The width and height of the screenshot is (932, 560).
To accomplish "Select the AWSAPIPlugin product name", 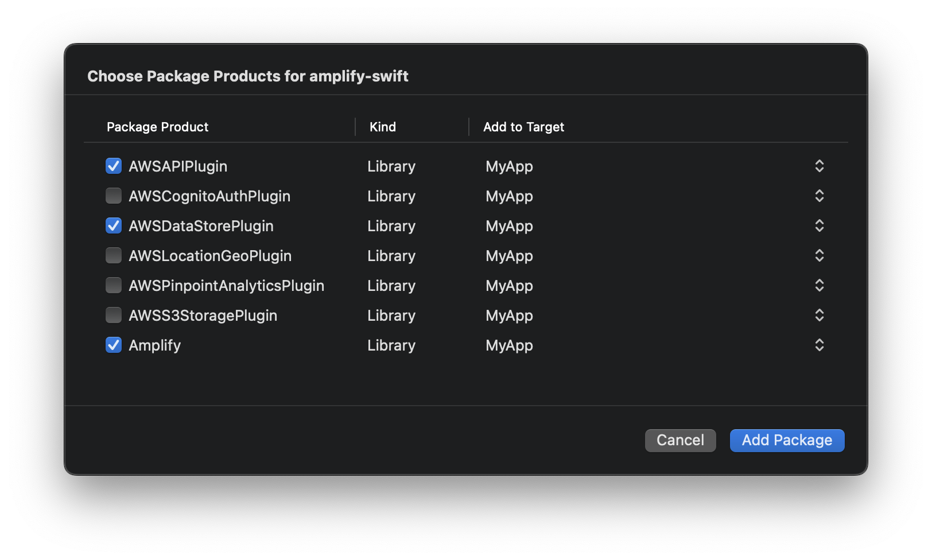I will tap(178, 166).
